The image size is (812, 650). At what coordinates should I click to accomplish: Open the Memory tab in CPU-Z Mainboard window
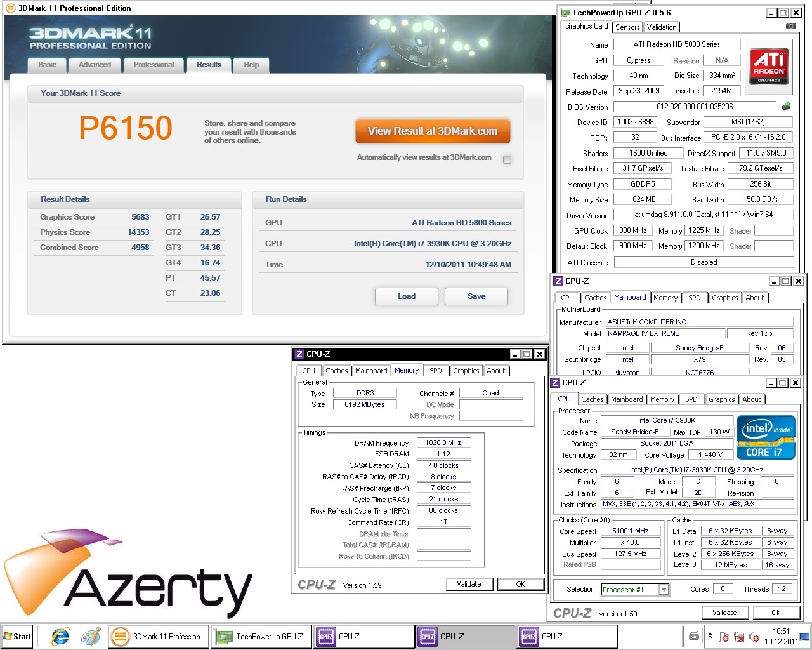tap(665, 298)
